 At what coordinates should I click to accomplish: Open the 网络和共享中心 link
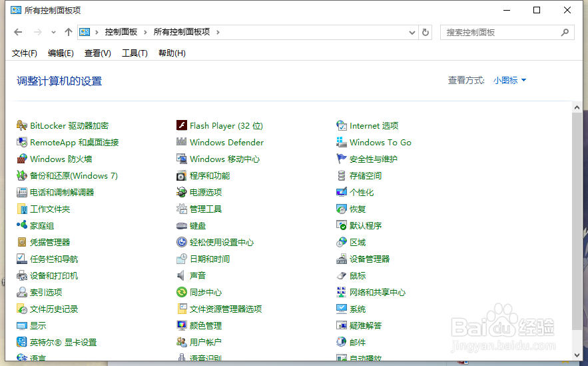(378, 292)
